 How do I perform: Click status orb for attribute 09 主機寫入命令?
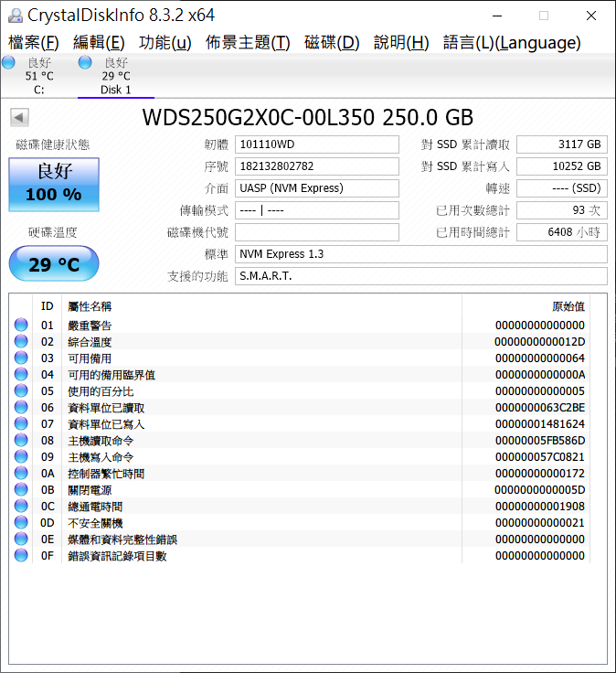21,456
